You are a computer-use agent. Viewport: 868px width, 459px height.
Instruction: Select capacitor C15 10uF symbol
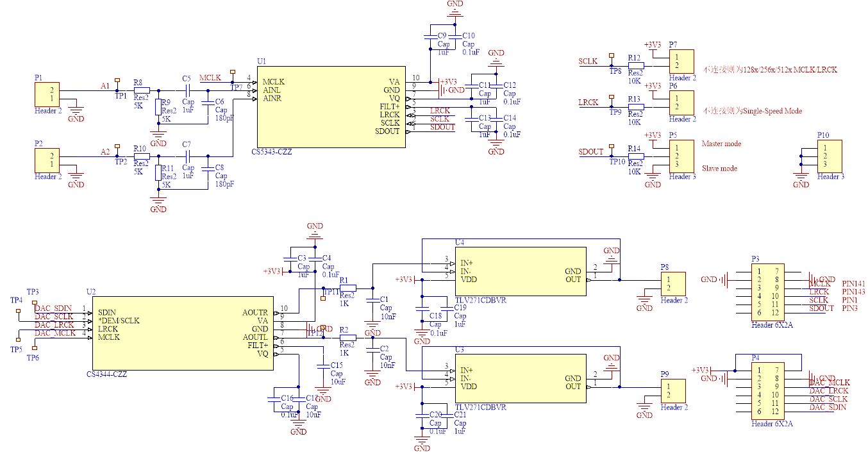click(322, 365)
